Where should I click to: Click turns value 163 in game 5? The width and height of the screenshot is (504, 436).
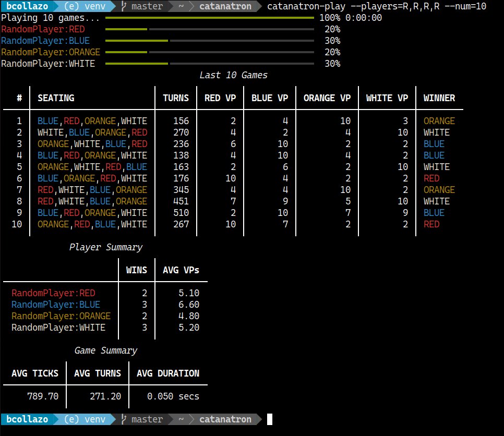pos(181,167)
